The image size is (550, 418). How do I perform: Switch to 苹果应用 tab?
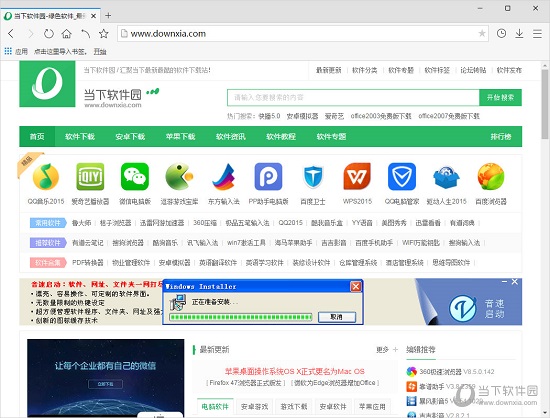(x=373, y=407)
